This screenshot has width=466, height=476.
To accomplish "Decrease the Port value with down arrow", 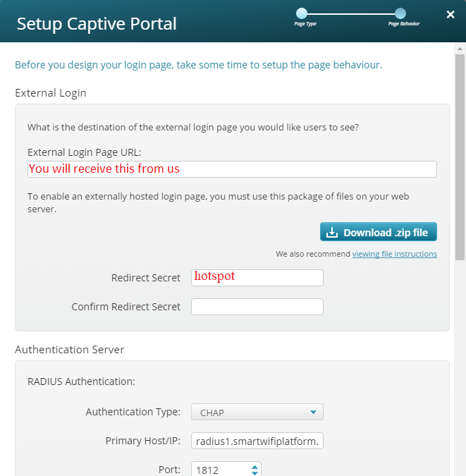I will pyautogui.click(x=255, y=473).
